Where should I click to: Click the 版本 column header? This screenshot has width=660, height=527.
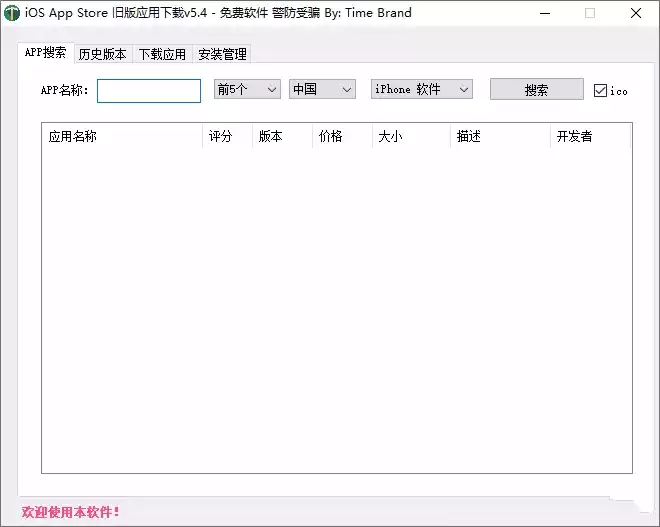coord(282,136)
